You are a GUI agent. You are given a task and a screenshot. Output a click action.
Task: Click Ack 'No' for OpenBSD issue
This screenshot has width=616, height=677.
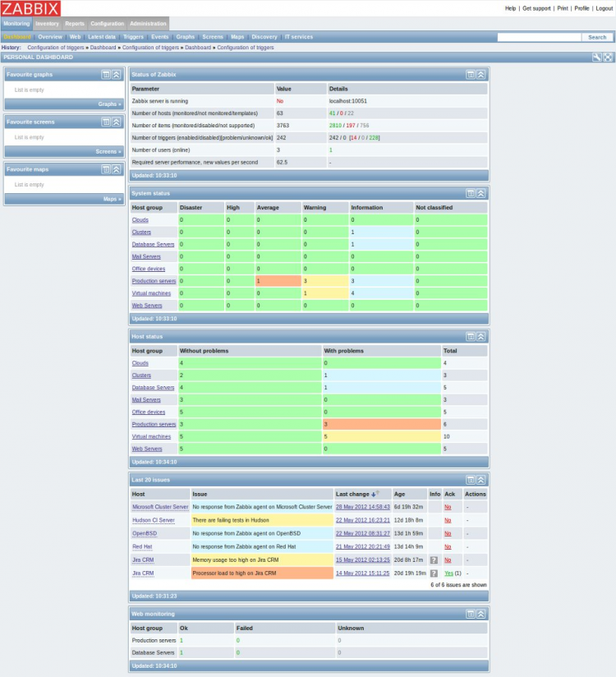pyautogui.click(x=448, y=534)
